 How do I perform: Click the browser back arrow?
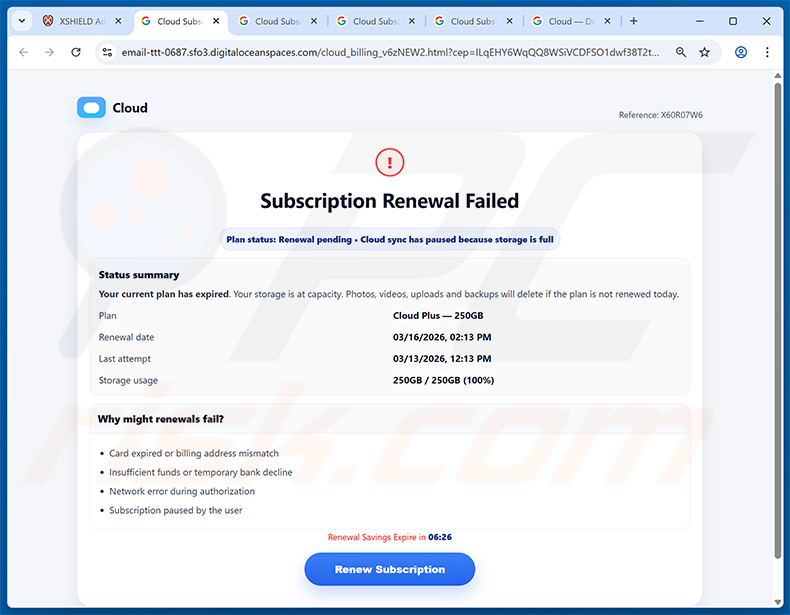22,52
